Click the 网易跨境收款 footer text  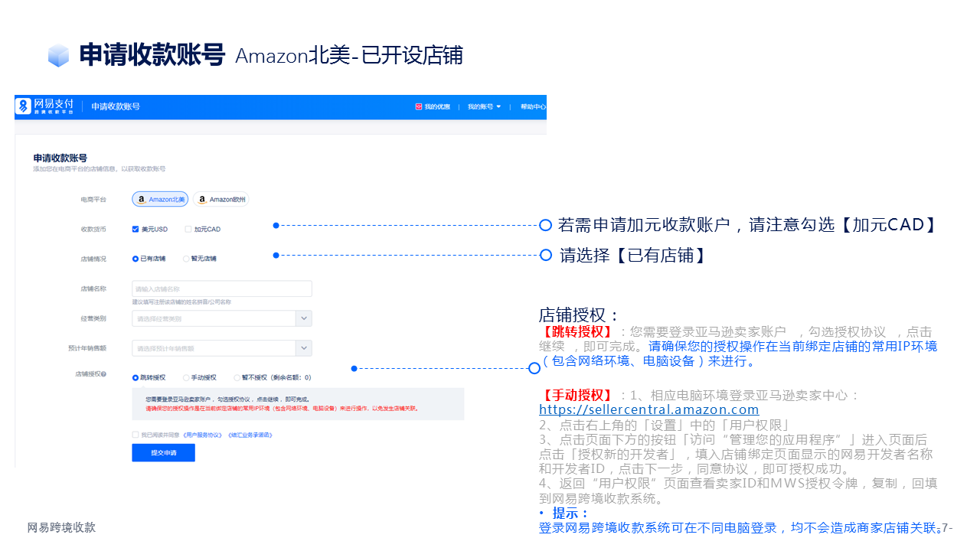(x=61, y=527)
